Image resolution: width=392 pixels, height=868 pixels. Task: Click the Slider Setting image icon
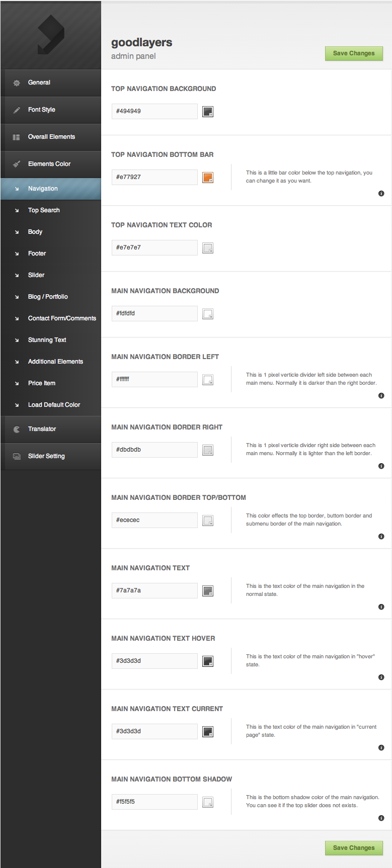[17, 456]
